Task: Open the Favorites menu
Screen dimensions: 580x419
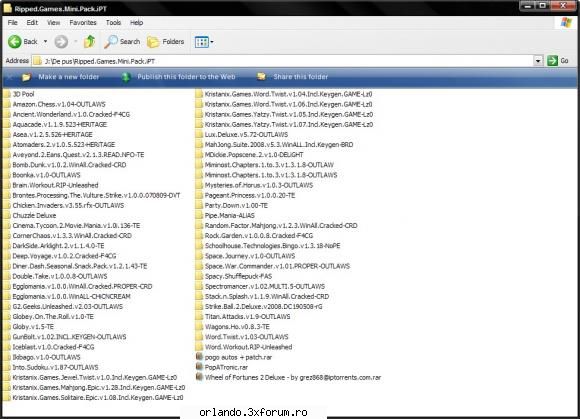Action: click(x=83, y=23)
